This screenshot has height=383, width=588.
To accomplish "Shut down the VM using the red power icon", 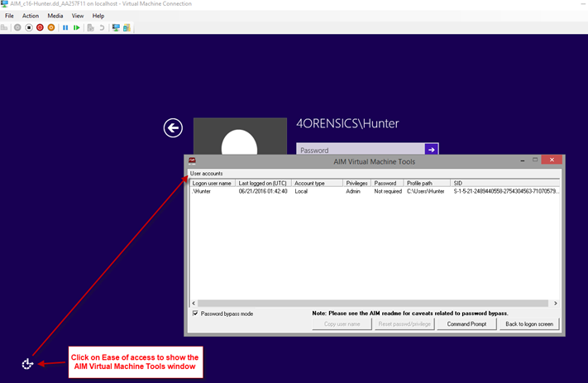I will tap(41, 27).
